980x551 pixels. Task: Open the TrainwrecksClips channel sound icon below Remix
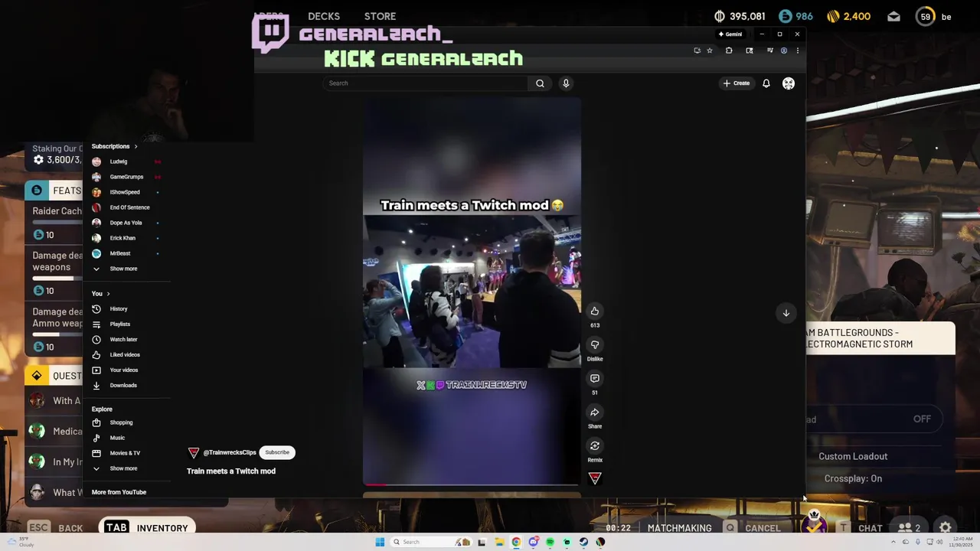click(594, 478)
